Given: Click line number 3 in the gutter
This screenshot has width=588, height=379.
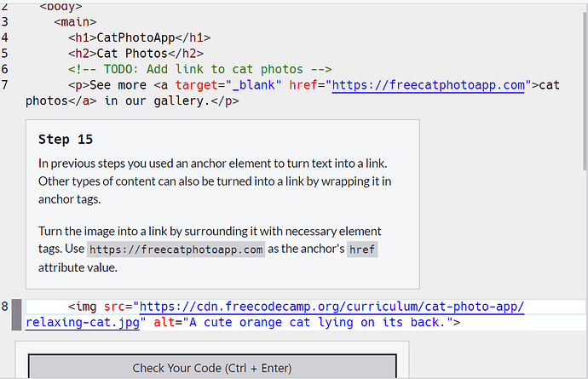Looking at the screenshot, I should (x=5, y=22).
